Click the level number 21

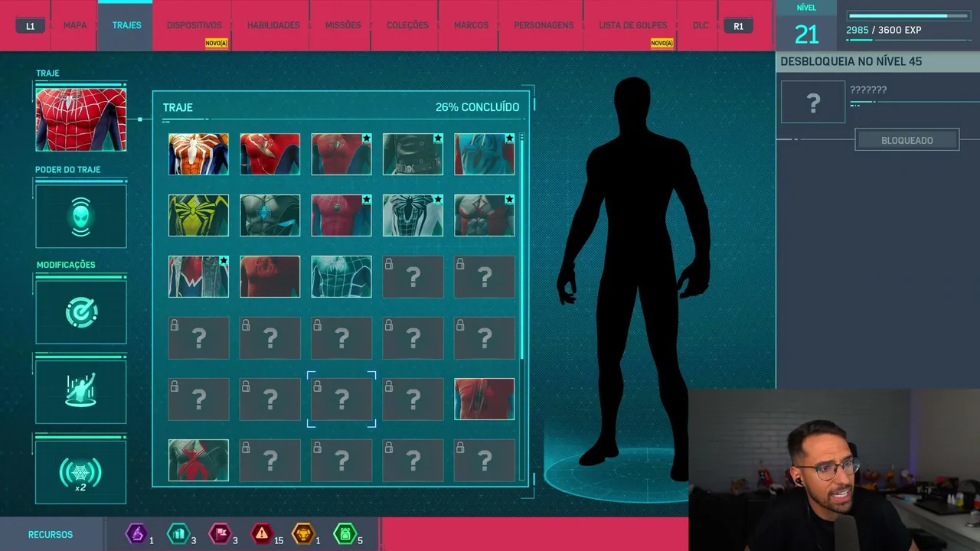(806, 34)
